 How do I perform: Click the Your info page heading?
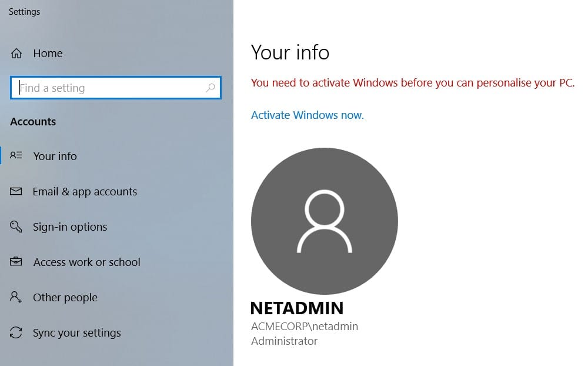(x=290, y=52)
